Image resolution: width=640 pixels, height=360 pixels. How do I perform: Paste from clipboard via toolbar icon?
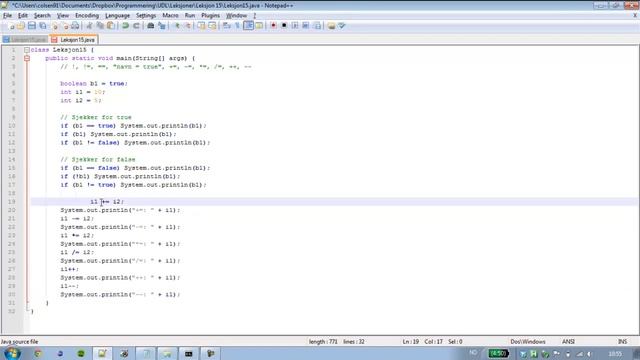click(x=111, y=26)
